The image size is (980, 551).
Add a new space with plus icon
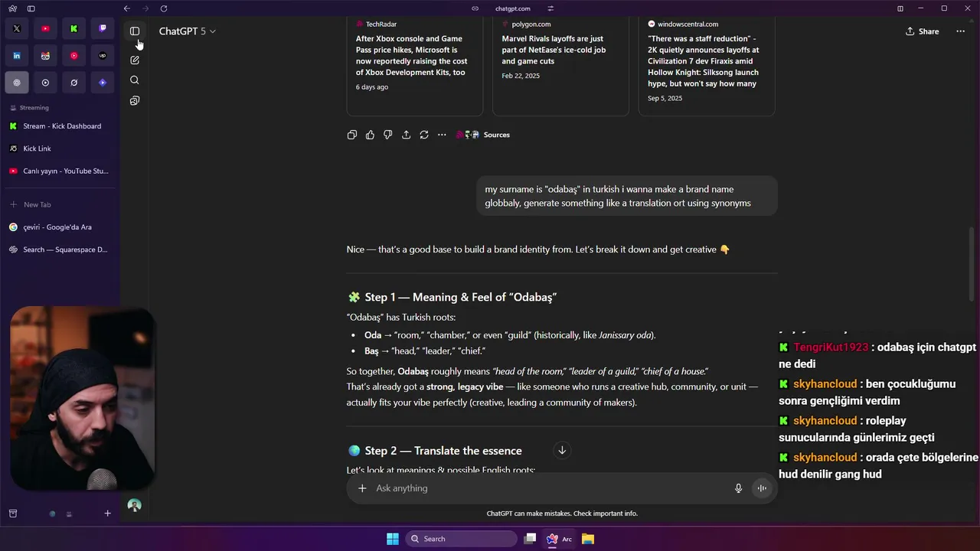click(x=108, y=514)
